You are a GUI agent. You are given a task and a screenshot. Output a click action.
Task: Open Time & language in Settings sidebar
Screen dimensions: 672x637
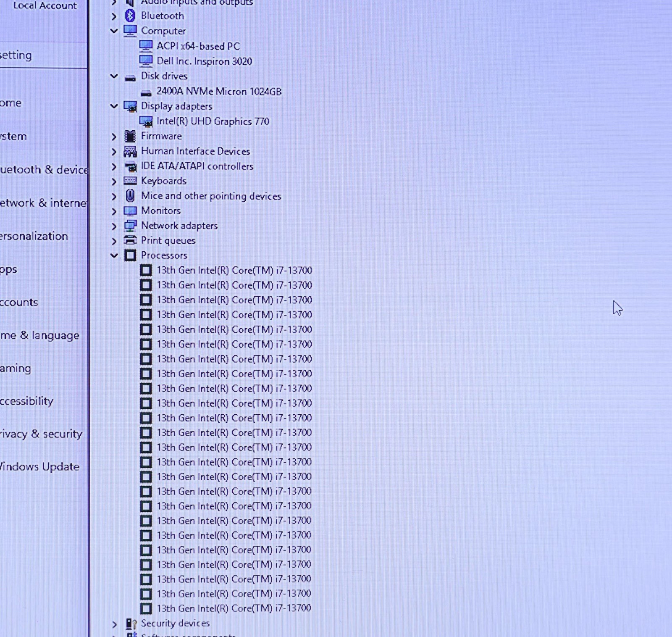[x=39, y=335]
